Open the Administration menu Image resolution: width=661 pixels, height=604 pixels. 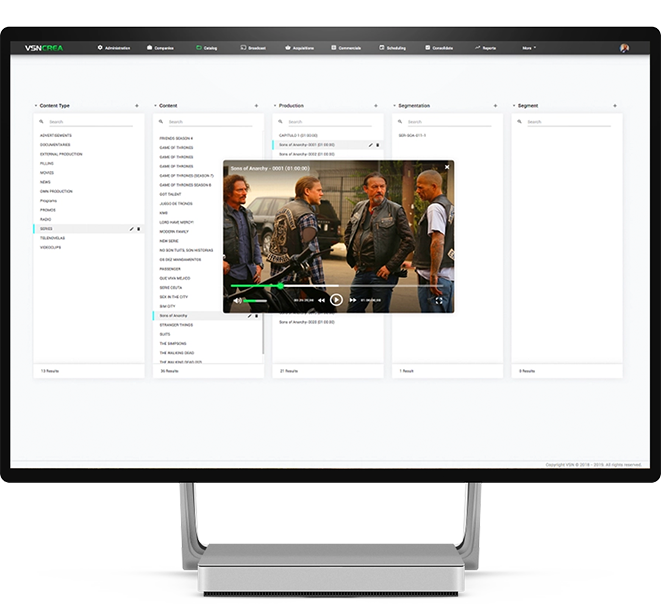(x=114, y=48)
